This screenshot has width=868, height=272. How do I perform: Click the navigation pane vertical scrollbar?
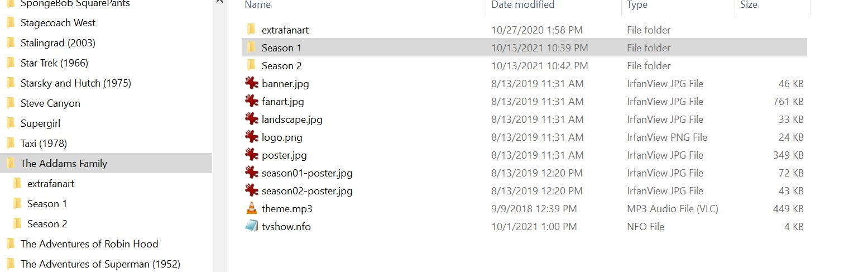click(219, 140)
